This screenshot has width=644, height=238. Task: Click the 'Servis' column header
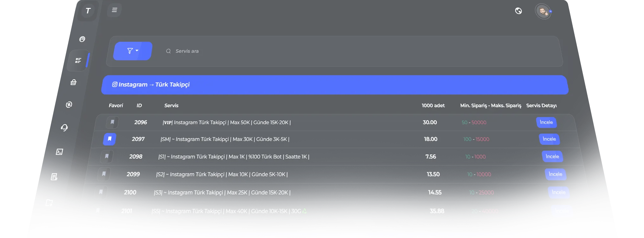[x=171, y=106]
